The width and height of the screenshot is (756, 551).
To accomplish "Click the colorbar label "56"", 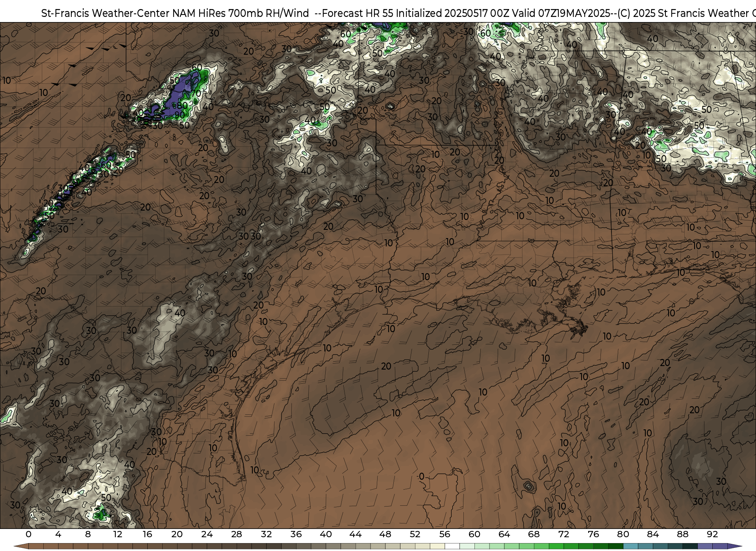I will click(x=445, y=534).
